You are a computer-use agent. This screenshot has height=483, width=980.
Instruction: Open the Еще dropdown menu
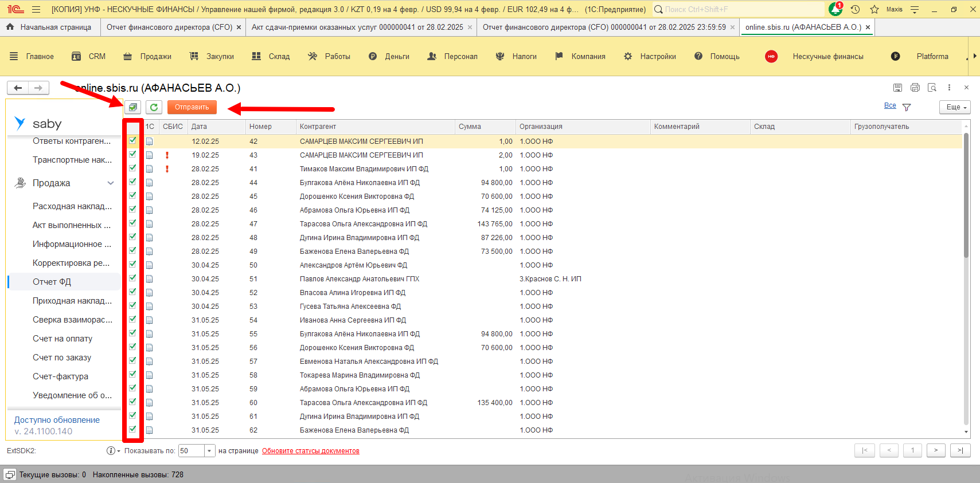pos(954,107)
